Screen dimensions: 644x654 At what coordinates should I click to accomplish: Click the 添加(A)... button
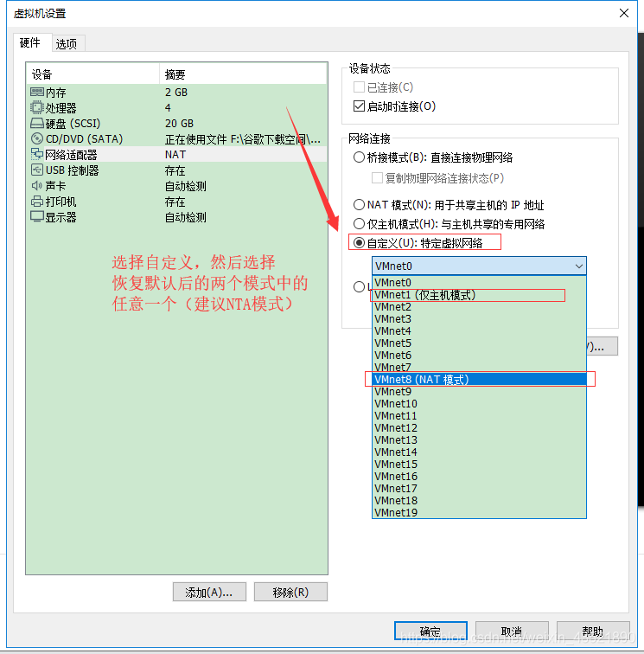click(209, 592)
